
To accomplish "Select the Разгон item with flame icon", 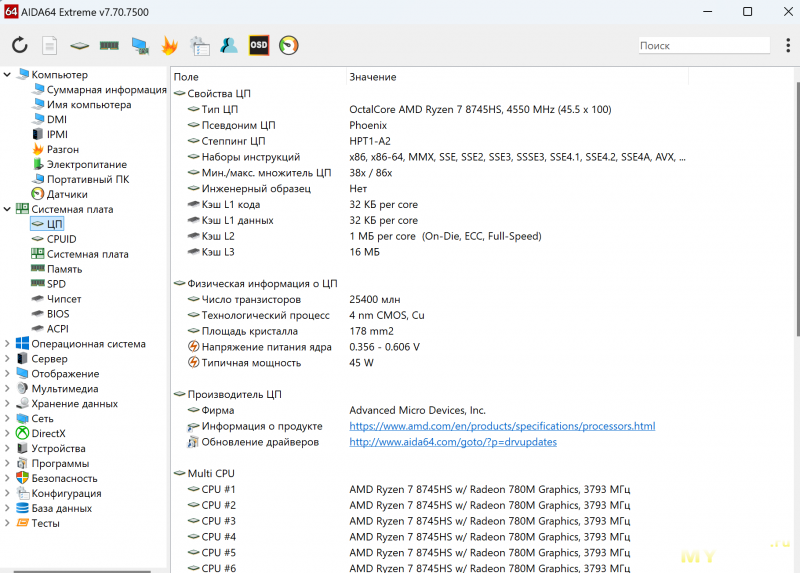I will 56,150.
